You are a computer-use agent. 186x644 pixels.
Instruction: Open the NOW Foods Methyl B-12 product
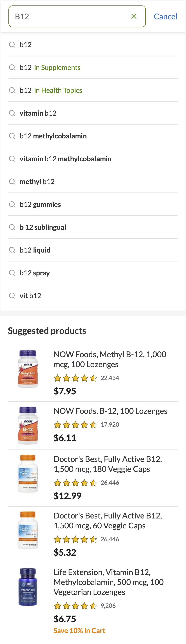tap(110, 359)
